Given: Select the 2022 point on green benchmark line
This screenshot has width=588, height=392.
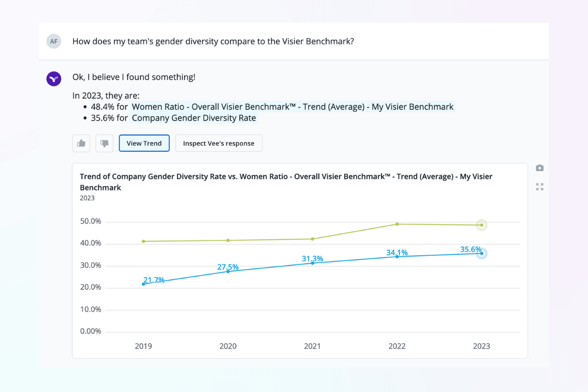Looking at the screenshot, I should [x=397, y=224].
